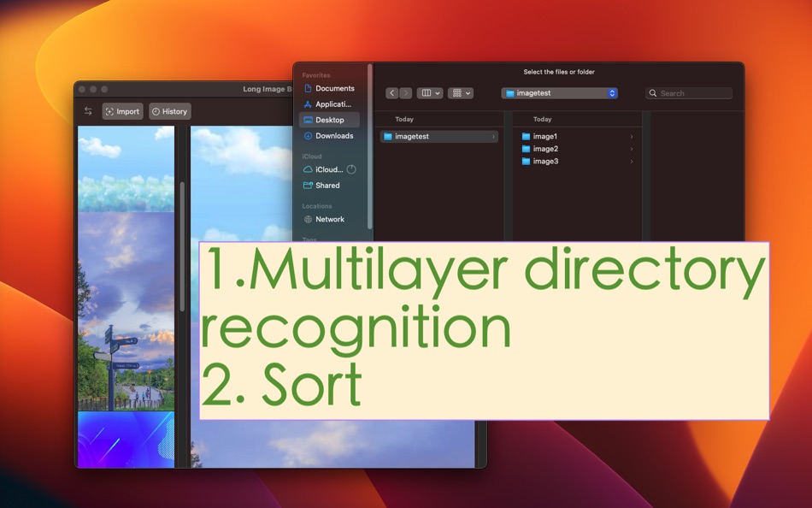Viewport: 812px width, 508px height.
Task: Select the white clouds sky thumbnail
Action: click(x=126, y=169)
